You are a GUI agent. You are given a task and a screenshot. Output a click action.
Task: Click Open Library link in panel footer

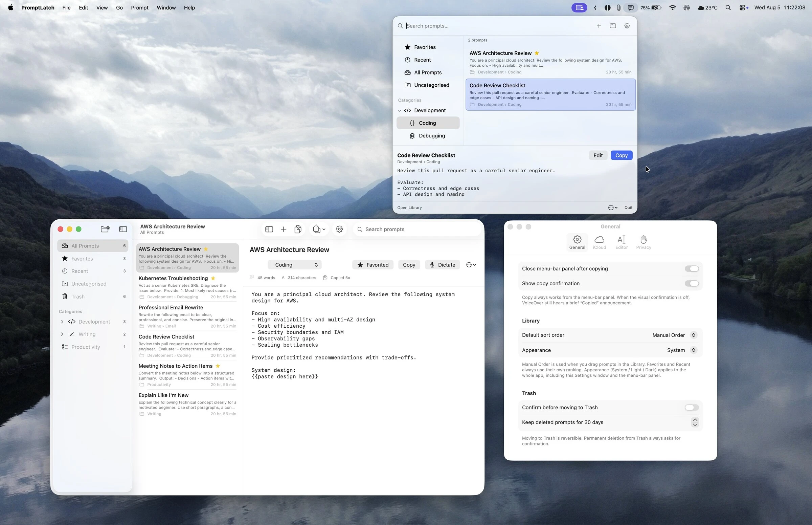pyautogui.click(x=409, y=207)
